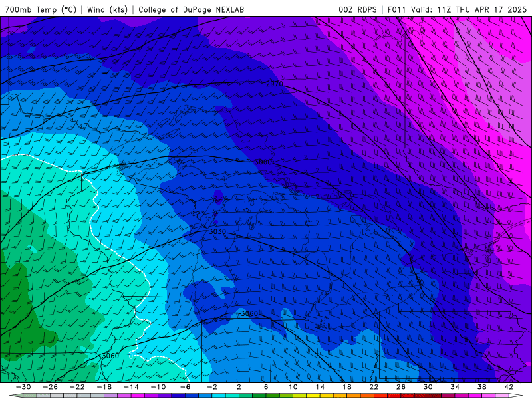Click the -14 colorbar scale value
Screen dimensions: 532x399
[x=131, y=387]
